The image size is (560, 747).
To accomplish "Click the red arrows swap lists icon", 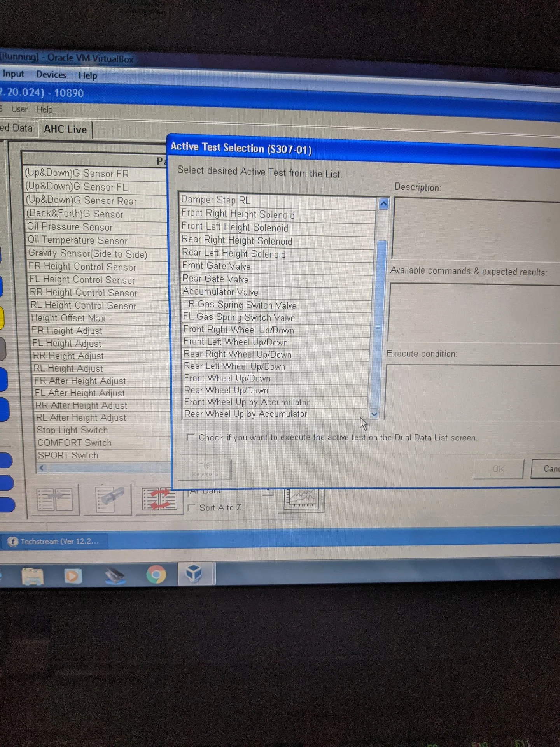I will point(159,500).
